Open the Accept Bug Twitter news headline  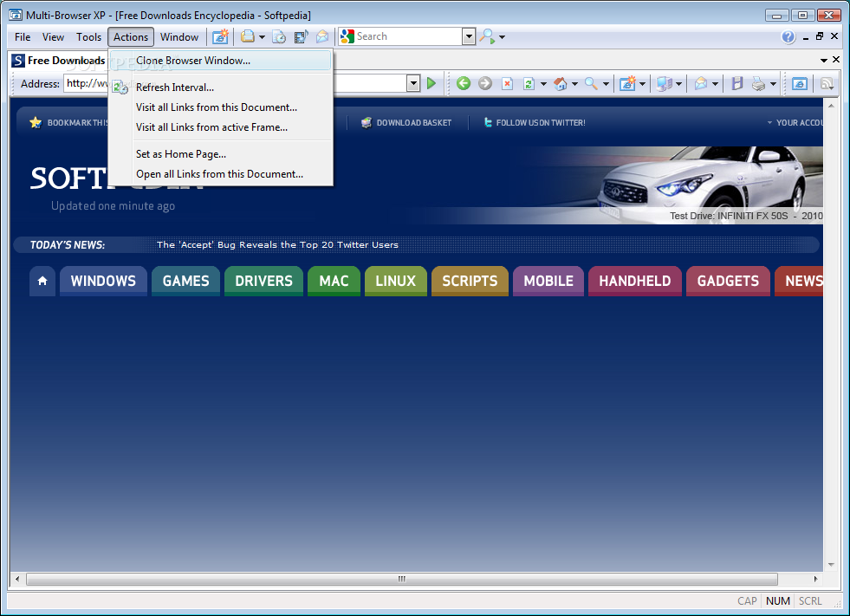coord(277,244)
